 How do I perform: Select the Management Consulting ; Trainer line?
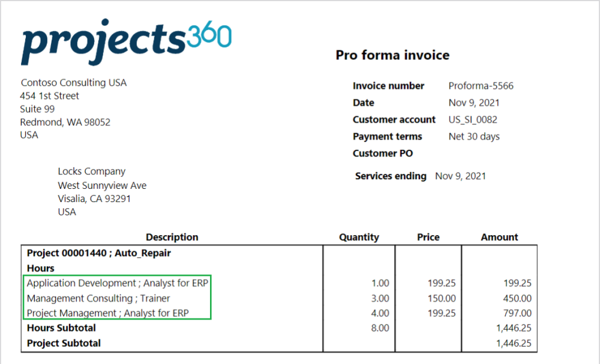coord(98,298)
